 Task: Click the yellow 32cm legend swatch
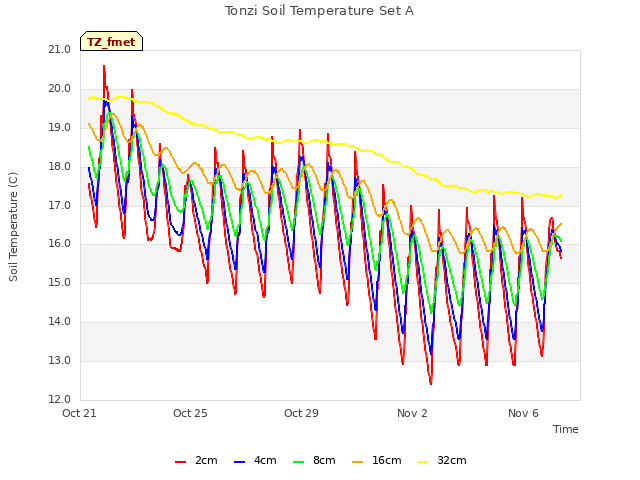click(423, 462)
